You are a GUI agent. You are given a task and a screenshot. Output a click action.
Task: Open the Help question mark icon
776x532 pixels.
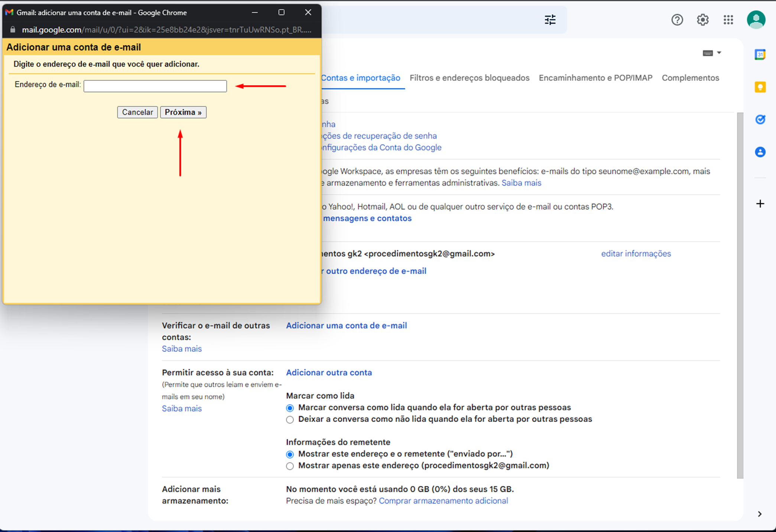pyautogui.click(x=677, y=20)
